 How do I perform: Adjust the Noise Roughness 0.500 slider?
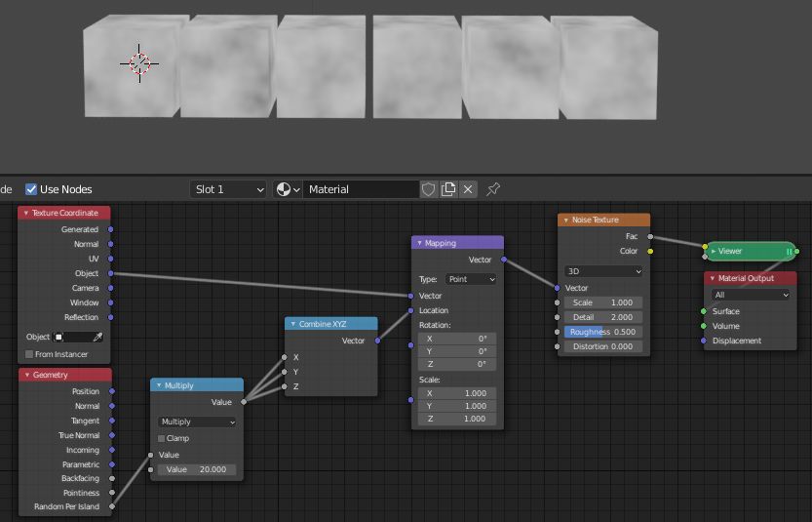603,332
